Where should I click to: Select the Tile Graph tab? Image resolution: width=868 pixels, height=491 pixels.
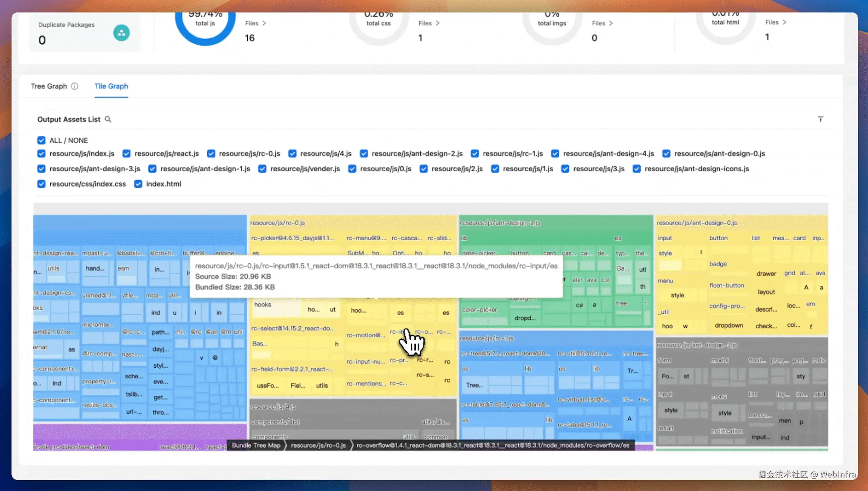click(x=111, y=86)
